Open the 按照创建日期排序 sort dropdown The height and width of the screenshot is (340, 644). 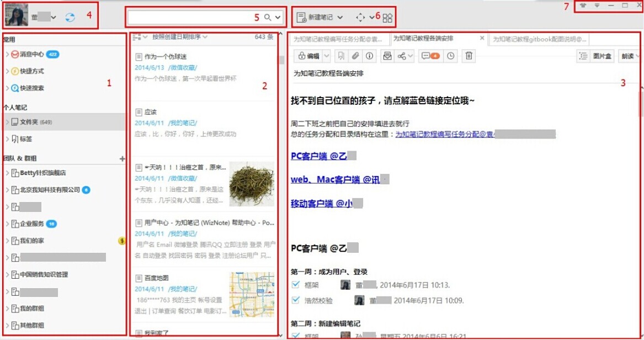coord(179,36)
